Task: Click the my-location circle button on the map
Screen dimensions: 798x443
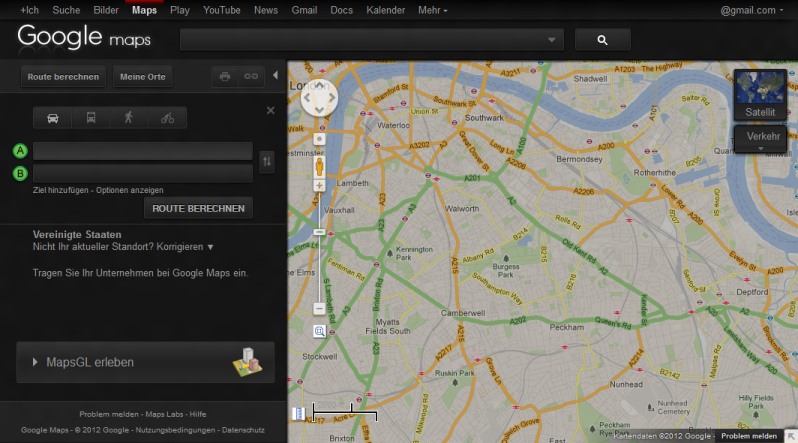Action: (319, 139)
